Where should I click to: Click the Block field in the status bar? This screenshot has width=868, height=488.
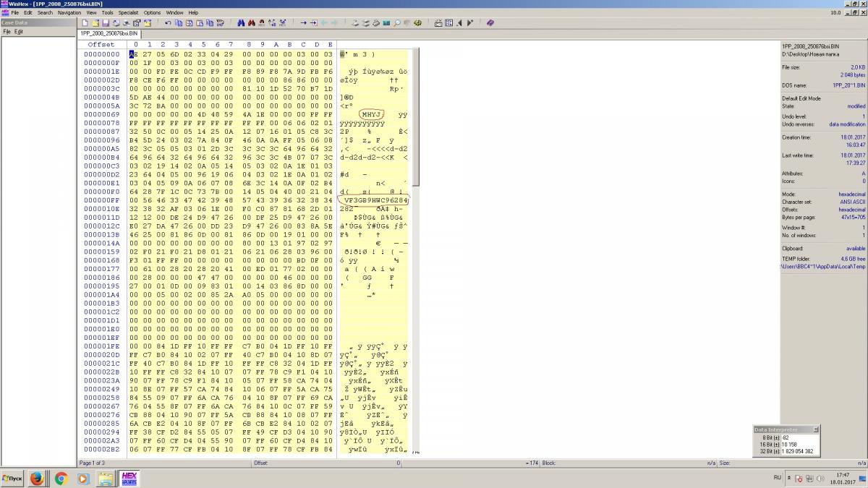(629, 463)
